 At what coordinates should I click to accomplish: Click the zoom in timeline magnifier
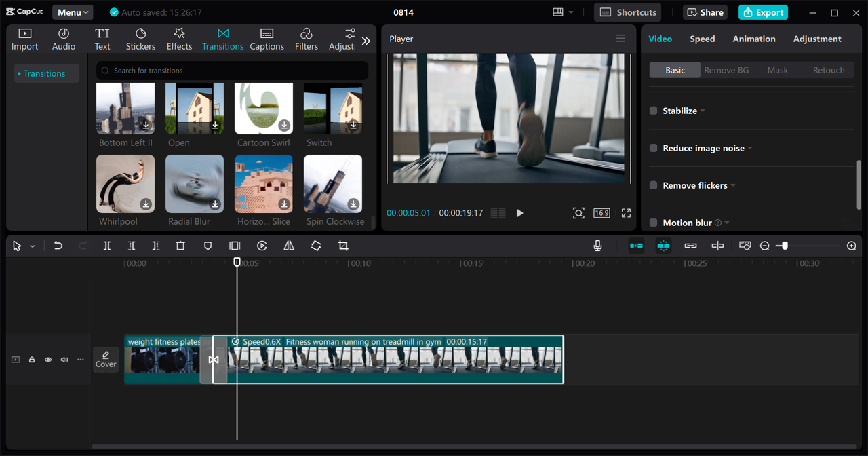852,246
